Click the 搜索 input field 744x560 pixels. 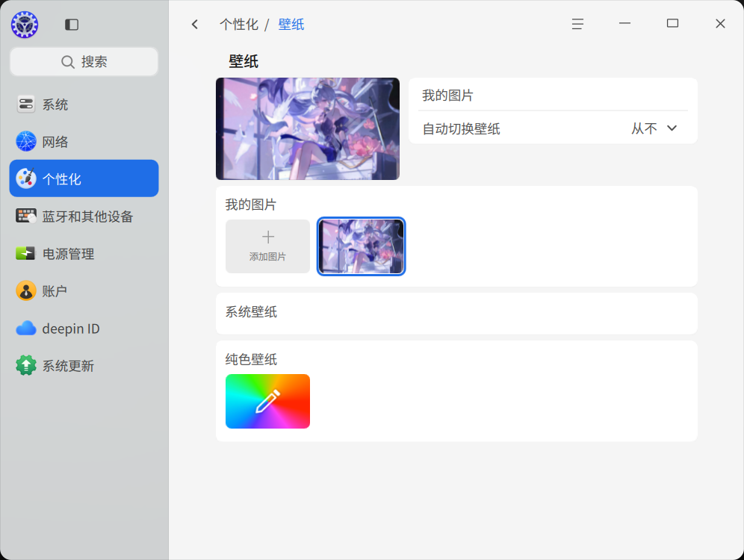coord(84,62)
